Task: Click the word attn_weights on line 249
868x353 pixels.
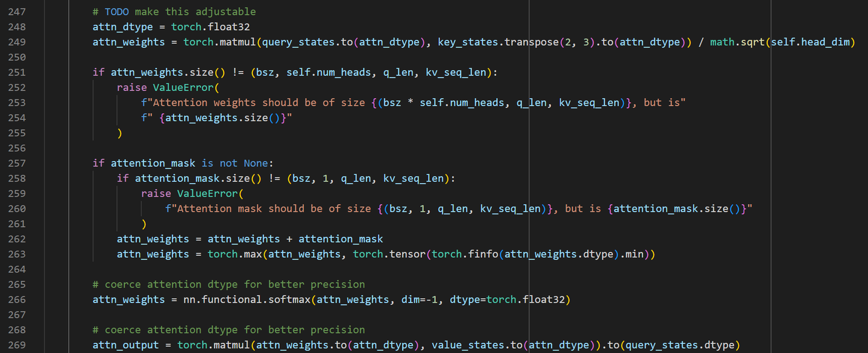Action: click(x=128, y=42)
